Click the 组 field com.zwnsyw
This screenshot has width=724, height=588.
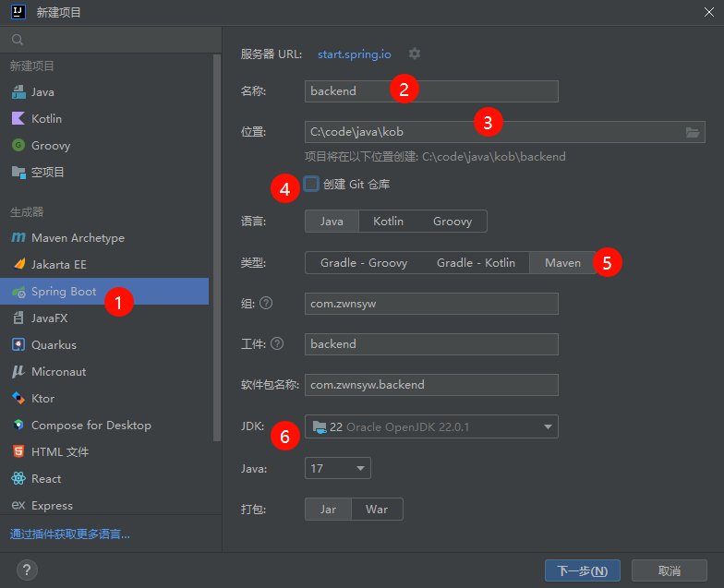coord(431,303)
